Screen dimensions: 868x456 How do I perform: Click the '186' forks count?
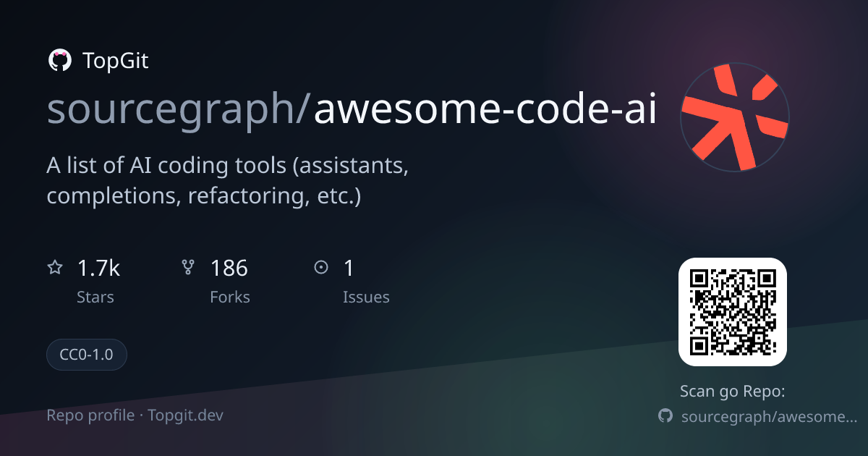[229, 269]
